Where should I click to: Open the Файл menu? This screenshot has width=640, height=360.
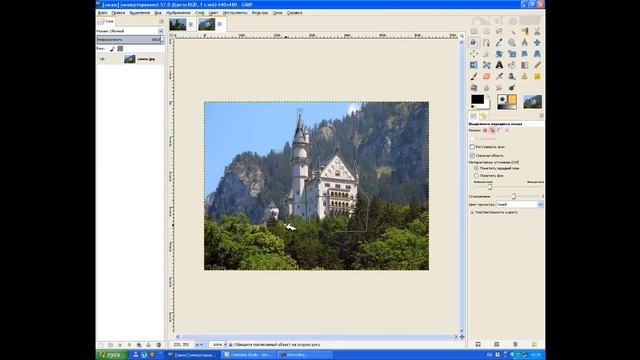click(103, 13)
